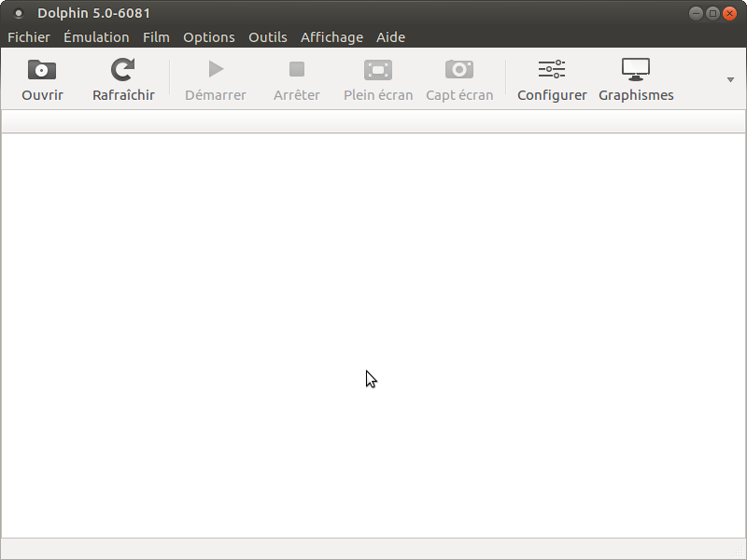Close the Dolphin window
Viewport: 747px width, 560px height.
point(729,13)
